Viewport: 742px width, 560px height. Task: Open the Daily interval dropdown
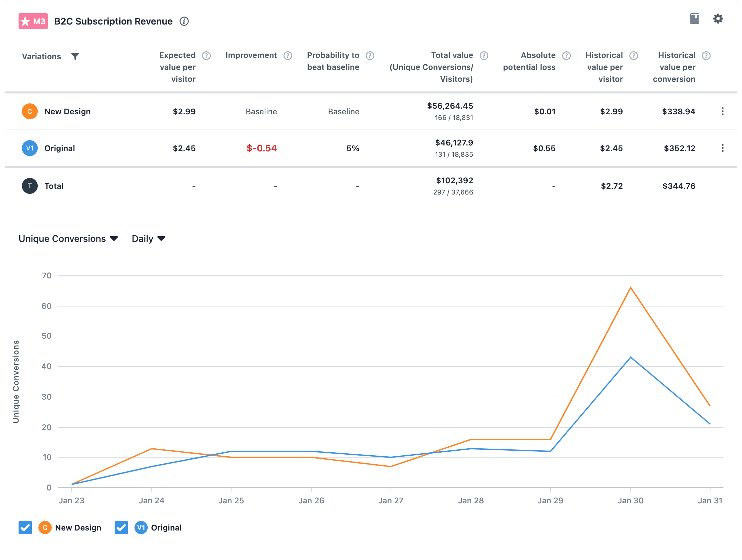click(148, 239)
